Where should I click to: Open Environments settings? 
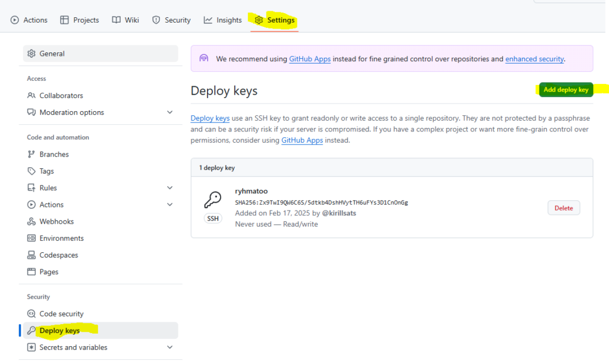[x=101, y=238]
